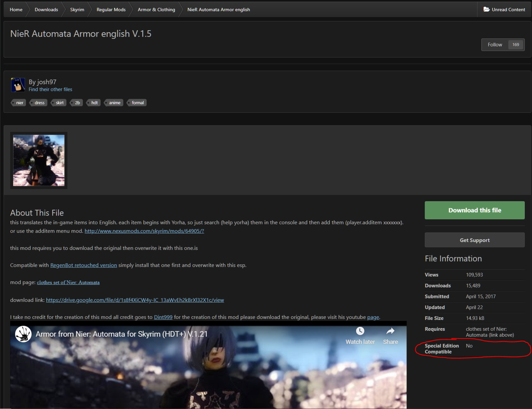Open the Skyrim breadcrumb

tap(77, 9)
